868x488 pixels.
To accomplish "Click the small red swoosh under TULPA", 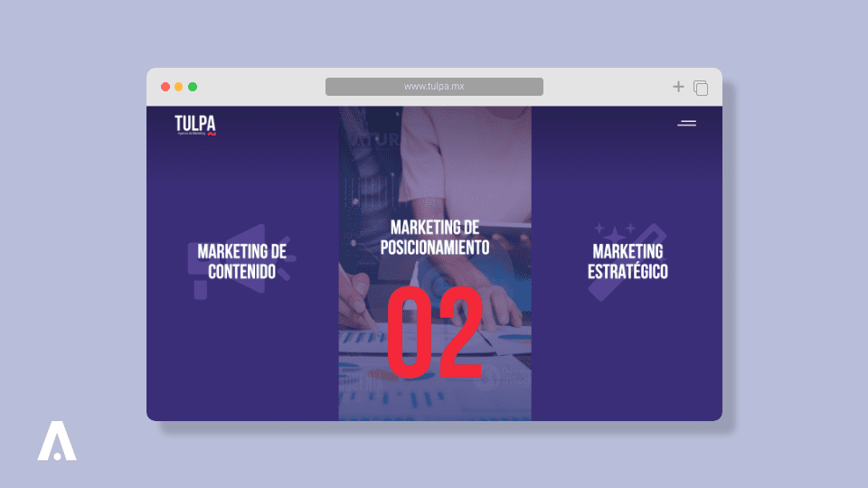I will coord(212,134).
